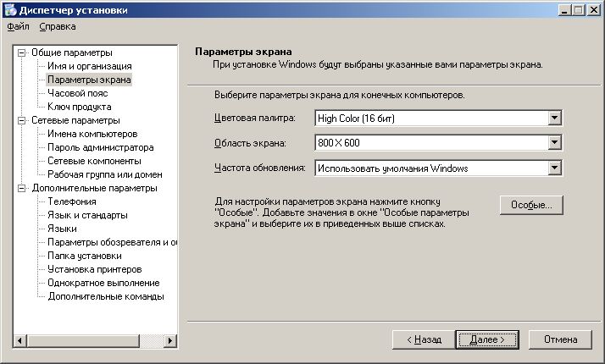
Task: Select Часовой пояс tree item
Action: 77,93
